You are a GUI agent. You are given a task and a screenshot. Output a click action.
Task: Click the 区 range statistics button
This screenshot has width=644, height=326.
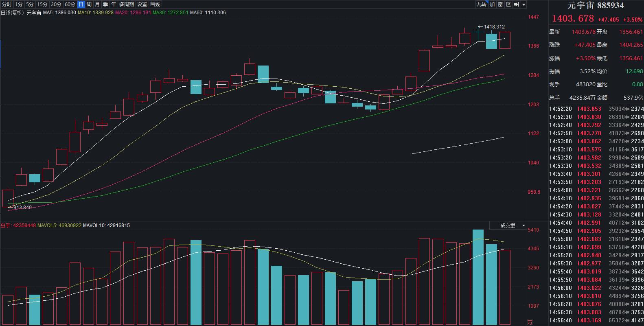[x=508, y=4]
